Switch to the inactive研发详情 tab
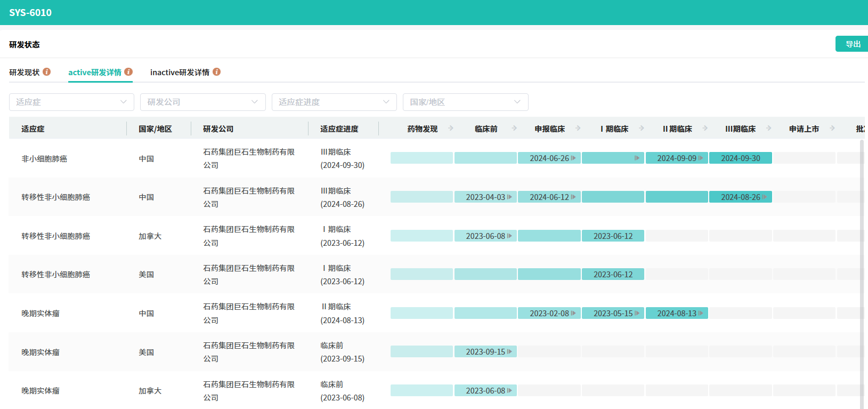 [180, 73]
